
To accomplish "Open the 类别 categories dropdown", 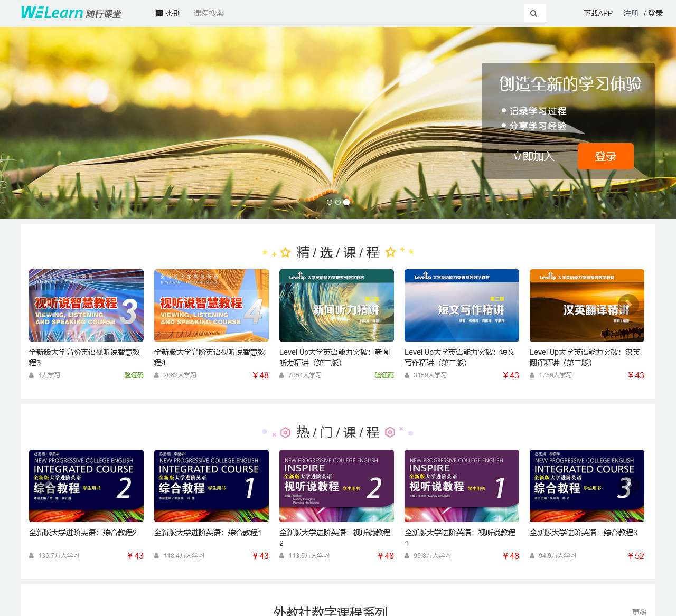I will [x=167, y=13].
